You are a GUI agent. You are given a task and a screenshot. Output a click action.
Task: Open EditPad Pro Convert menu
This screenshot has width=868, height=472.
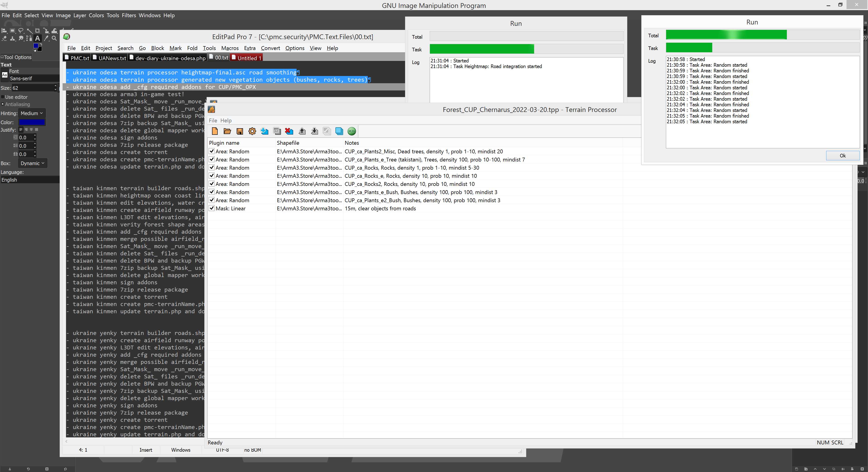[x=270, y=48]
